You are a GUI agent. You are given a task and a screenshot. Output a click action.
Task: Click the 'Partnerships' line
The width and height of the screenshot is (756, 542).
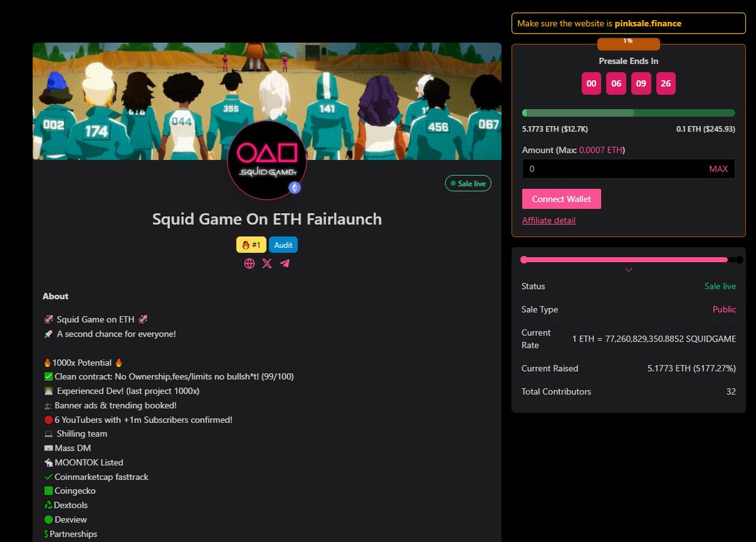pyautogui.click(x=70, y=534)
